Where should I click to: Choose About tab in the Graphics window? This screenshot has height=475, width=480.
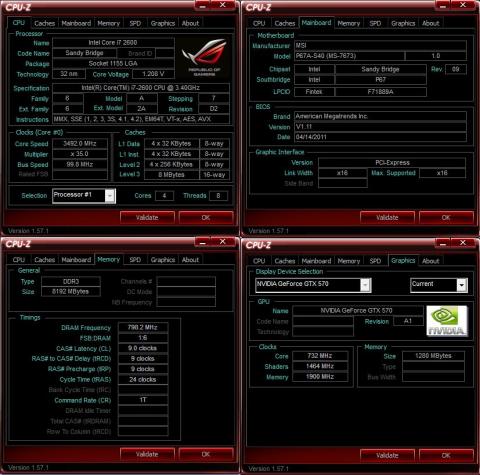431,261
